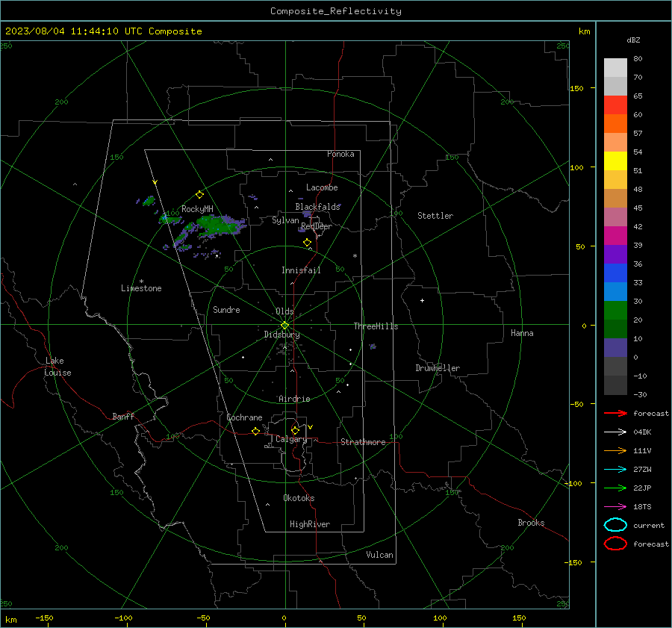Pick the blue 33-36 dBZ swatch
The width and height of the screenshot is (672, 628).
coord(615,273)
